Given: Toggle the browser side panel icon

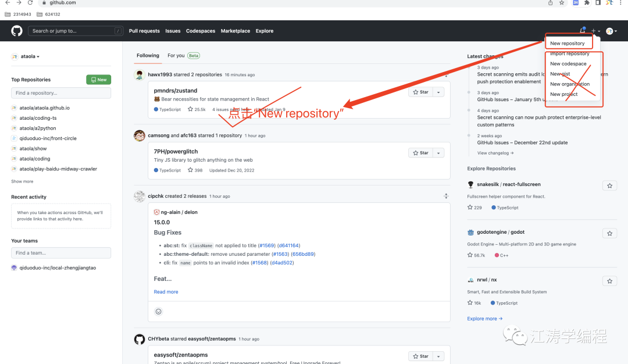Looking at the screenshot, I should click(598, 3).
